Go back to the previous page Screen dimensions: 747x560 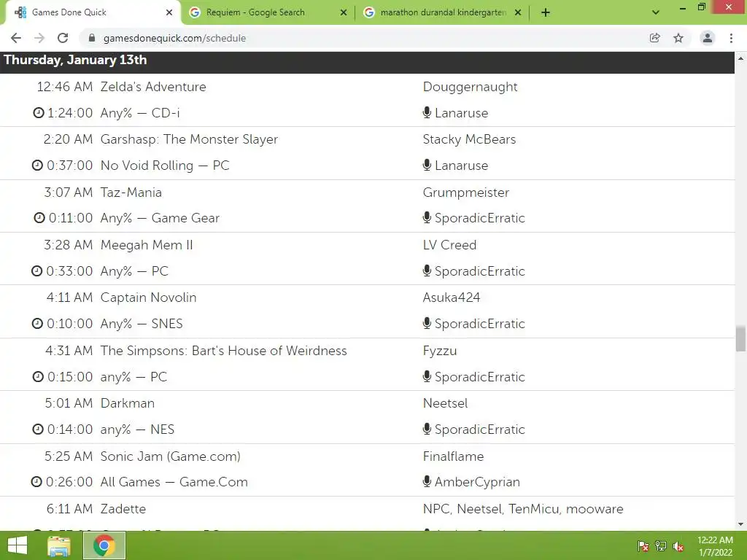(x=16, y=38)
